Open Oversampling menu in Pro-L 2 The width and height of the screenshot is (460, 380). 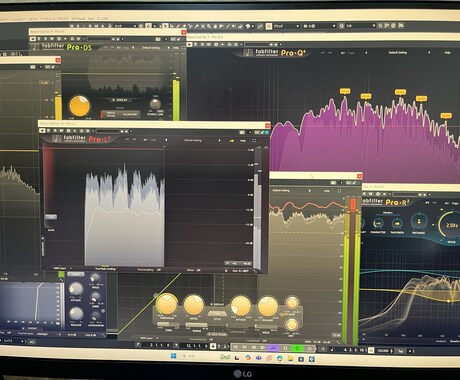149,270
